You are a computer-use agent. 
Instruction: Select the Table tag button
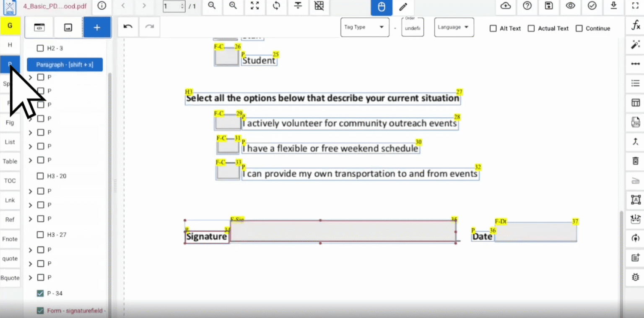(10, 162)
